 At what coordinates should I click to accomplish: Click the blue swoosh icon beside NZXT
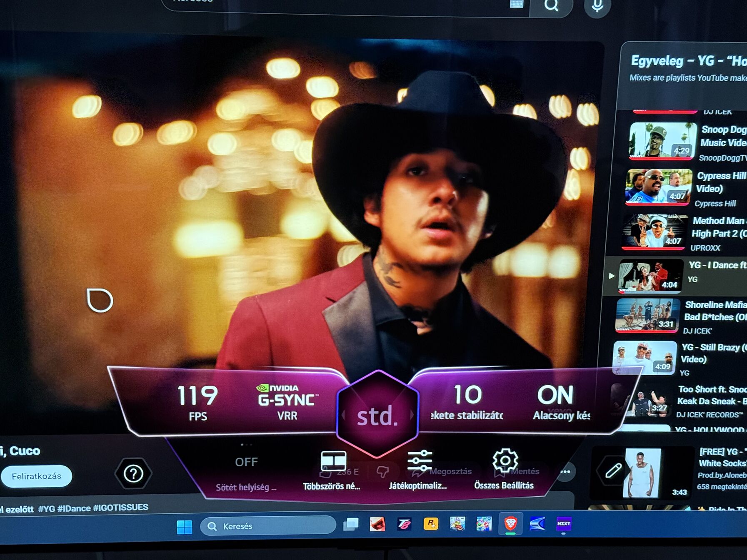(537, 523)
